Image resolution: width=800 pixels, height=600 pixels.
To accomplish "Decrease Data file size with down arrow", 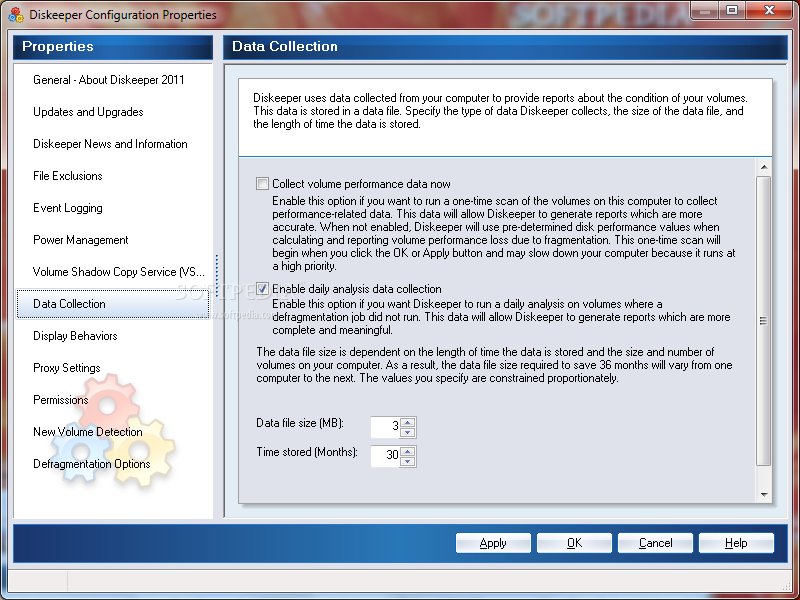I will point(408,433).
